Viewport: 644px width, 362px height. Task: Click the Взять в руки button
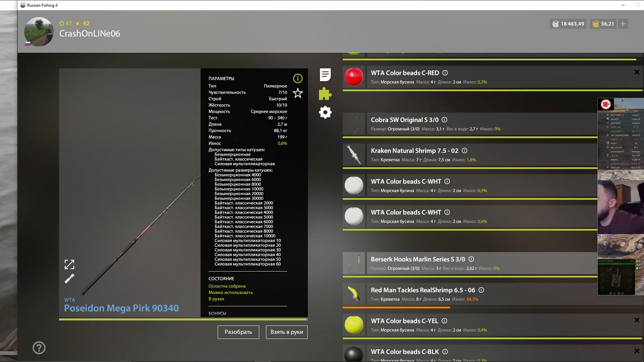287,332
